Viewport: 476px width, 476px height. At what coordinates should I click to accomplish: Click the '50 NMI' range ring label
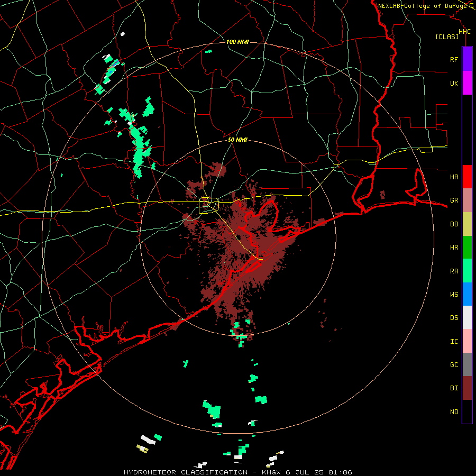click(x=237, y=140)
